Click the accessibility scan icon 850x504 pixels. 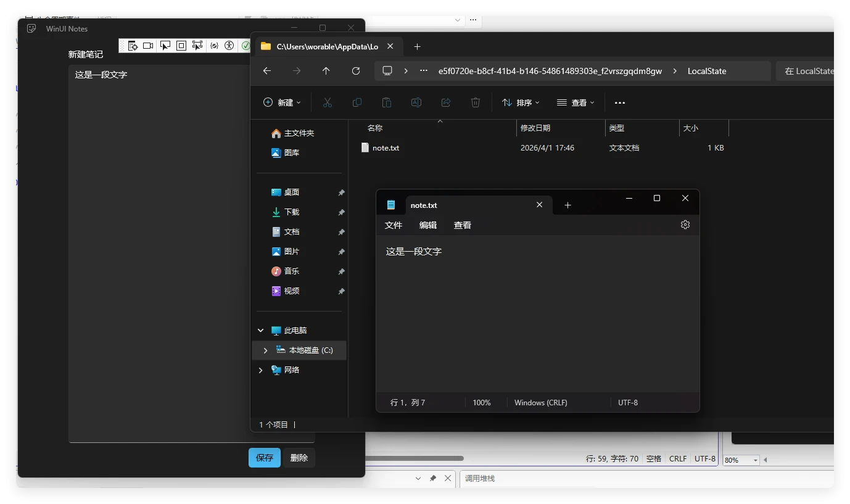[x=229, y=46]
